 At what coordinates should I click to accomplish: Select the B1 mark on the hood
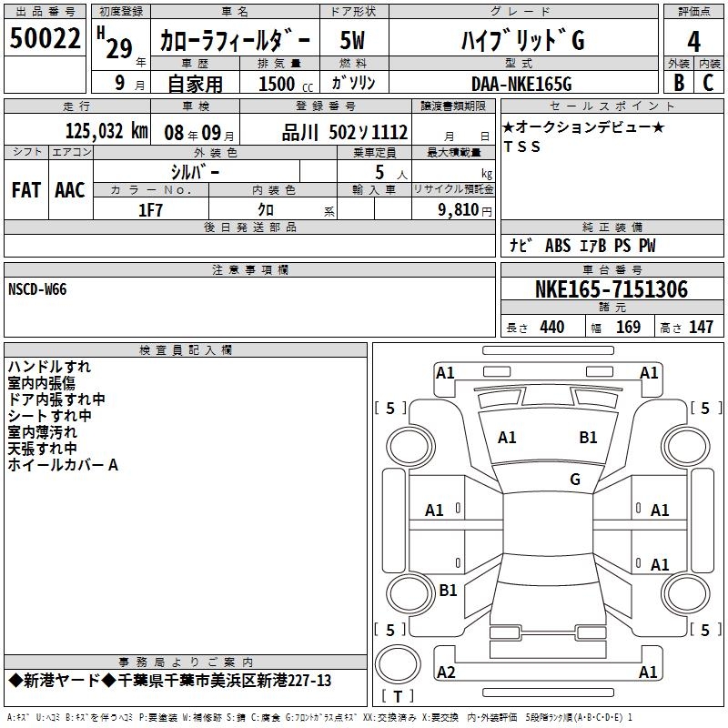click(588, 437)
